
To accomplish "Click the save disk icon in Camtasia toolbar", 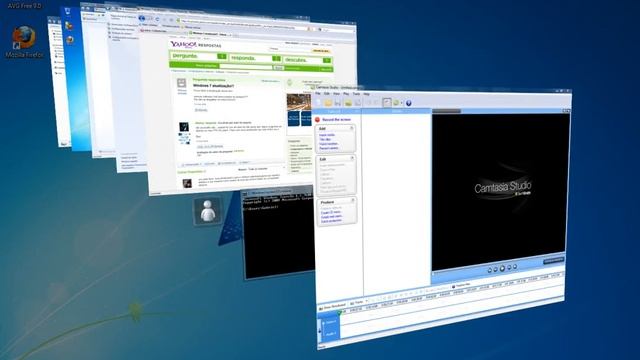I will 338,102.
